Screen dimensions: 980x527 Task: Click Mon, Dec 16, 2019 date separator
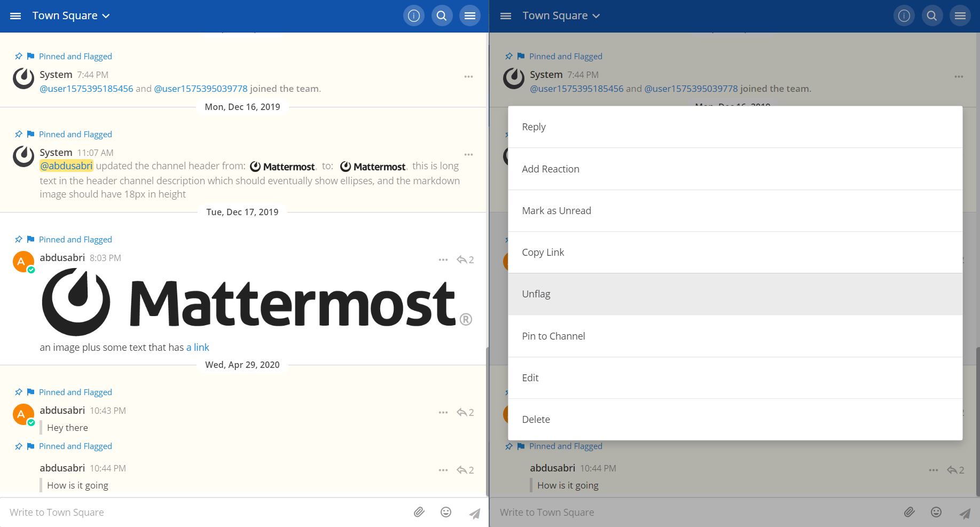pyautogui.click(x=242, y=107)
